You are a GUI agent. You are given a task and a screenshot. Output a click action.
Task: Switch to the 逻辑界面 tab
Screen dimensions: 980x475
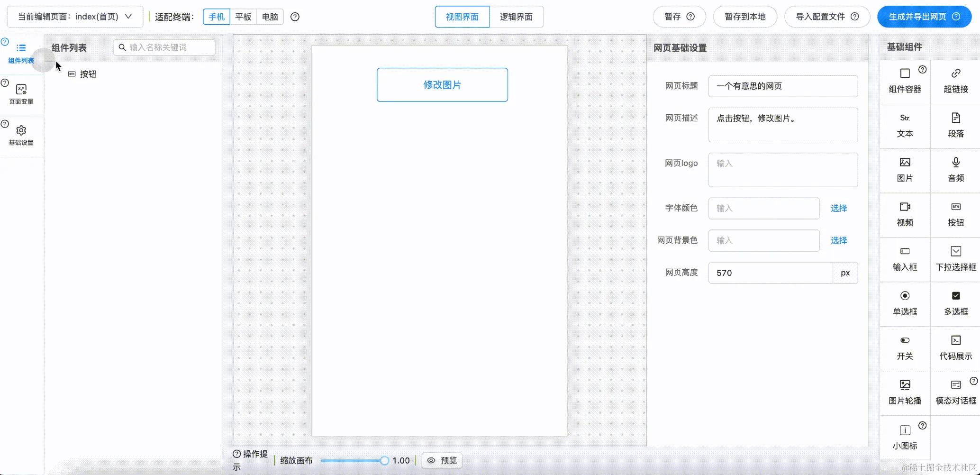(517, 17)
